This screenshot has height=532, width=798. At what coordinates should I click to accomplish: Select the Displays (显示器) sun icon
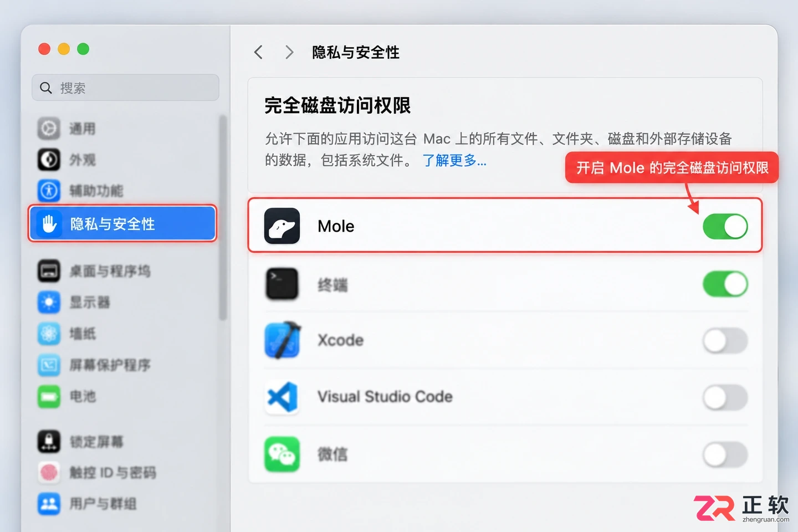[x=49, y=302]
